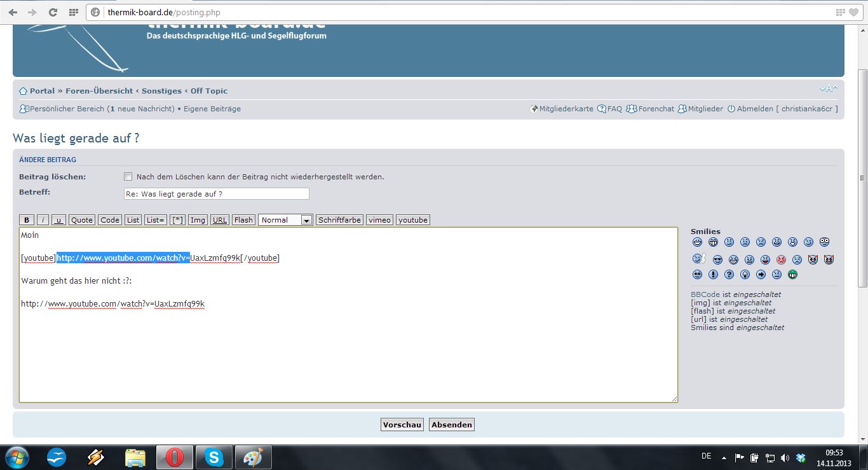Click the Absenden button
868x470 pixels.
click(x=451, y=425)
